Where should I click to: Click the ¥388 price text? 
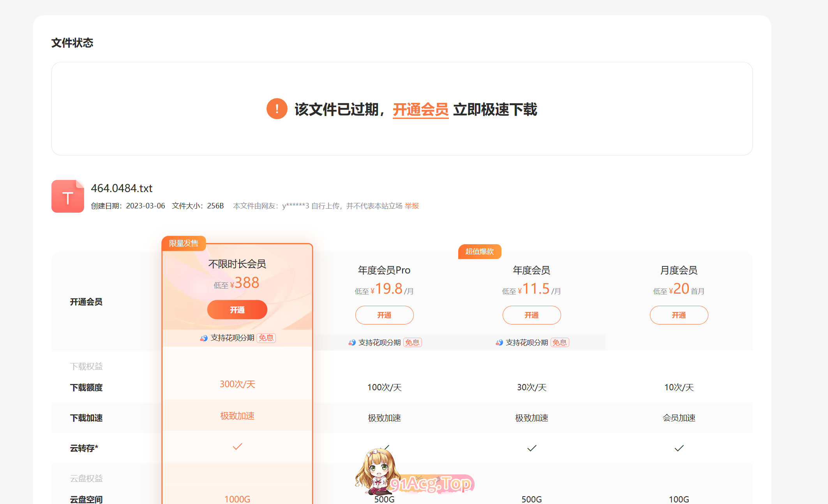tap(246, 283)
